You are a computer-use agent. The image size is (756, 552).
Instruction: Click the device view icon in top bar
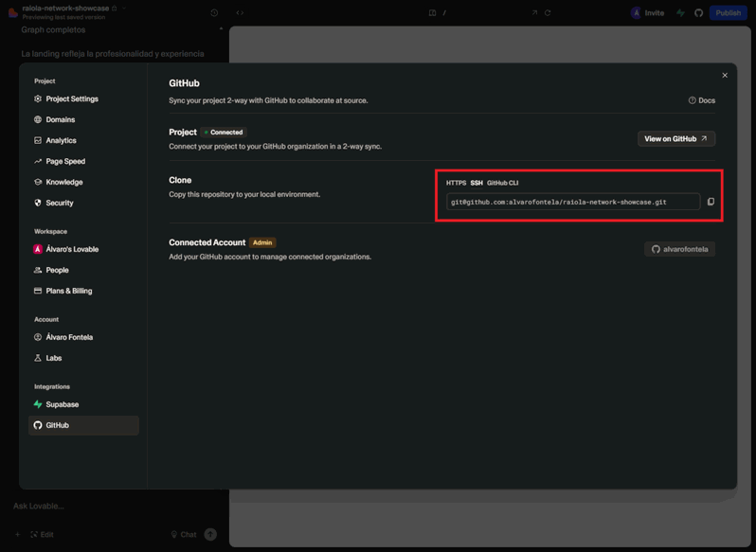click(x=433, y=13)
